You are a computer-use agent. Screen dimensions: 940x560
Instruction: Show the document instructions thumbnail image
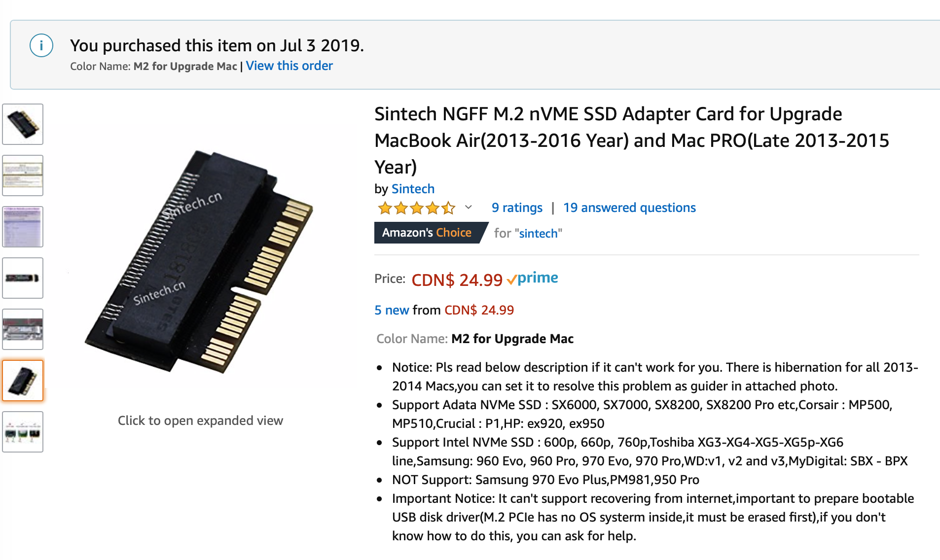pos(23,175)
